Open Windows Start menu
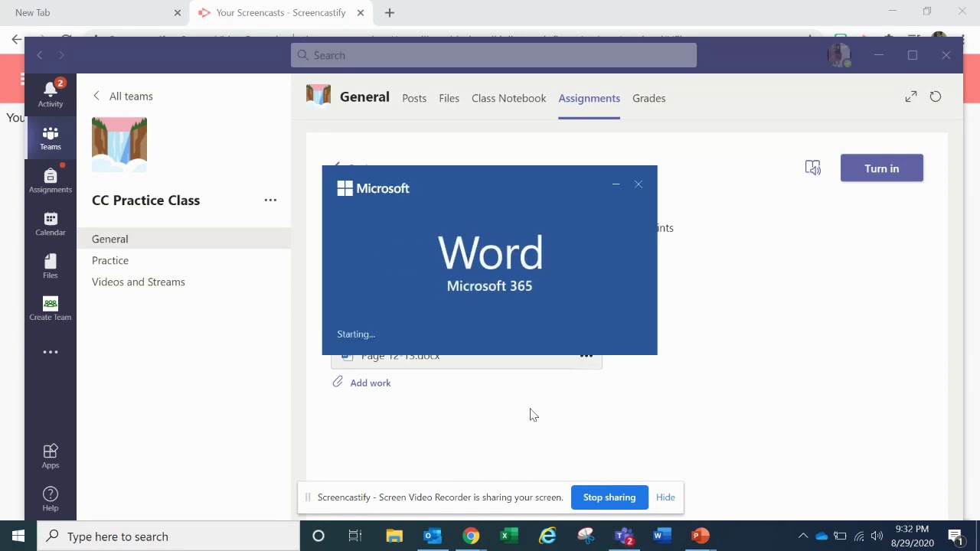This screenshot has width=980, height=551. pyautogui.click(x=18, y=536)
